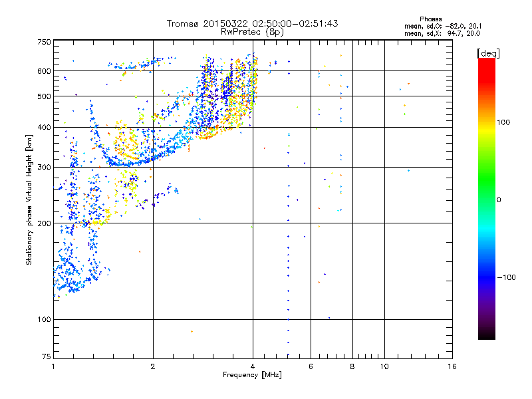
Task: Click x-axis tick label '4'
Action: (253, 366)
